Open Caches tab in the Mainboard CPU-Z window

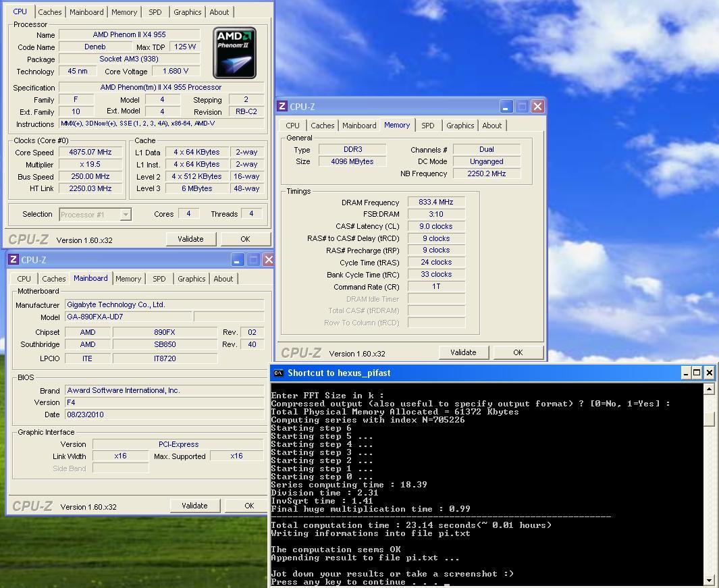(53, 279)
